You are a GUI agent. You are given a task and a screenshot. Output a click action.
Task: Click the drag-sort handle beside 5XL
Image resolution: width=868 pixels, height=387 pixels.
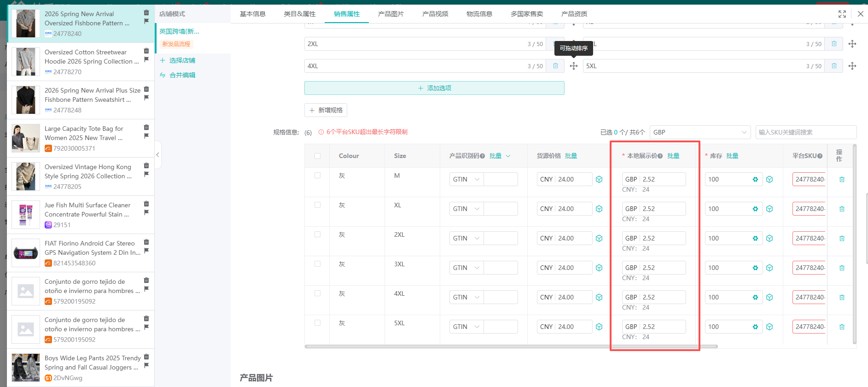pos(852,66)
